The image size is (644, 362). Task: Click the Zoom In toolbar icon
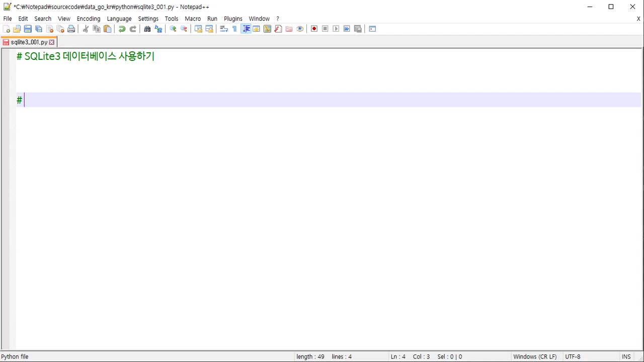[173, 29]
